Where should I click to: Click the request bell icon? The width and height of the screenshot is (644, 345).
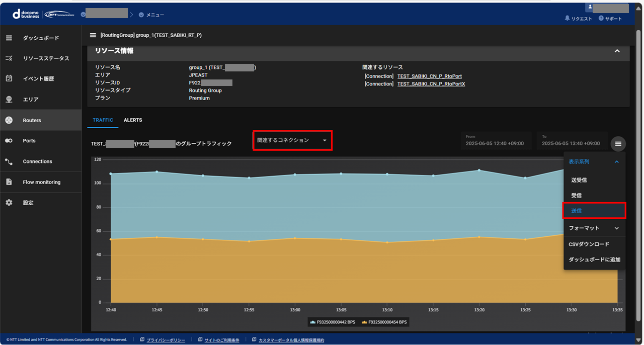pyautogui.click(x=568, y=19)
